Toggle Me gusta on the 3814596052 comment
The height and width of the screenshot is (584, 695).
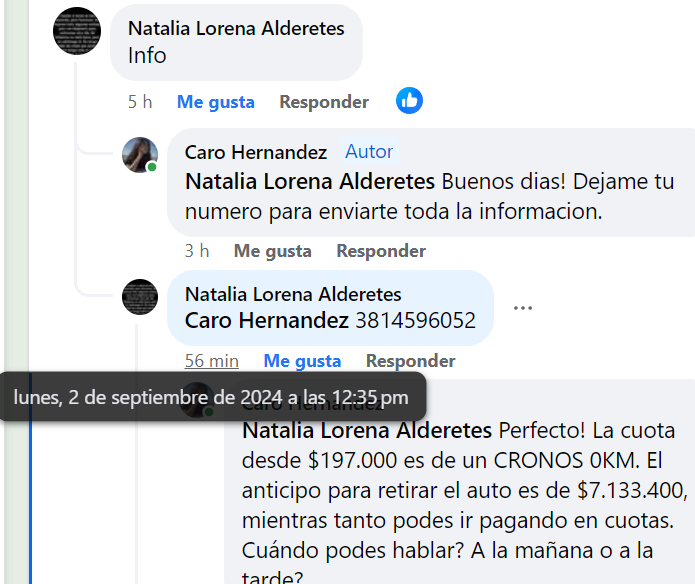302,361
